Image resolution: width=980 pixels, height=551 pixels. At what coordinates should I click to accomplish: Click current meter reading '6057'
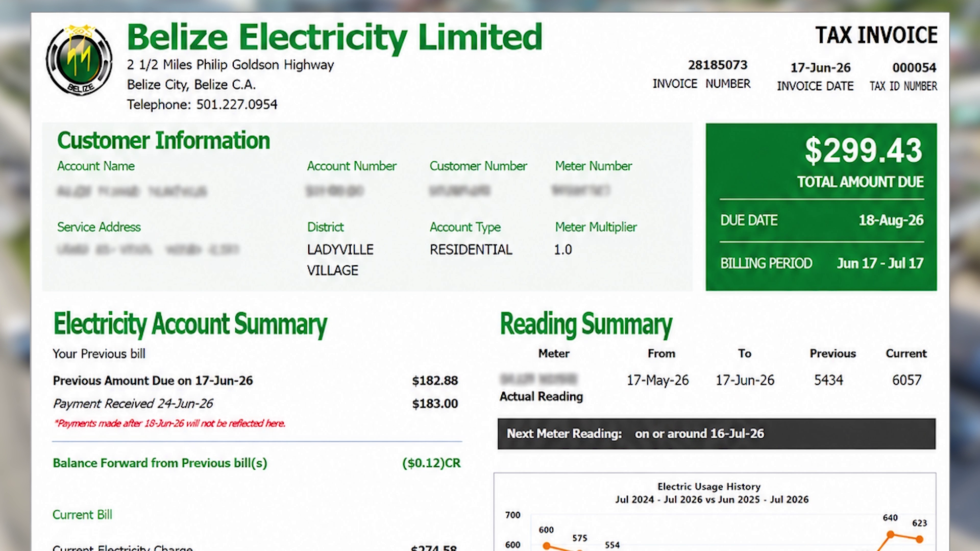(x=906, y=380)
